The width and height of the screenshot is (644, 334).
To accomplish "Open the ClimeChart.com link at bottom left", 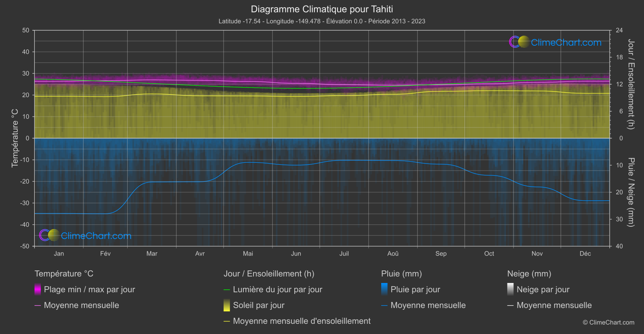I will pyautogui.click(x=96, y=236).
